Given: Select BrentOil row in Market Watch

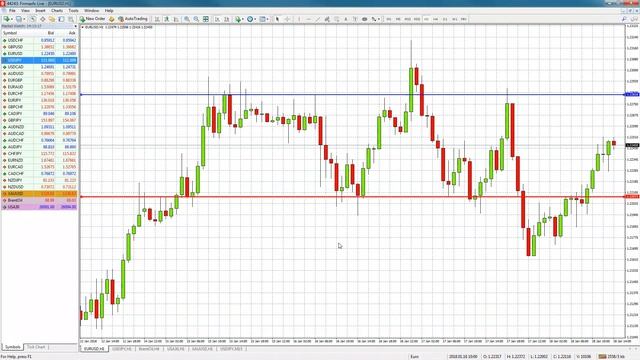Looking at the screenshot, I should point(39,200).
